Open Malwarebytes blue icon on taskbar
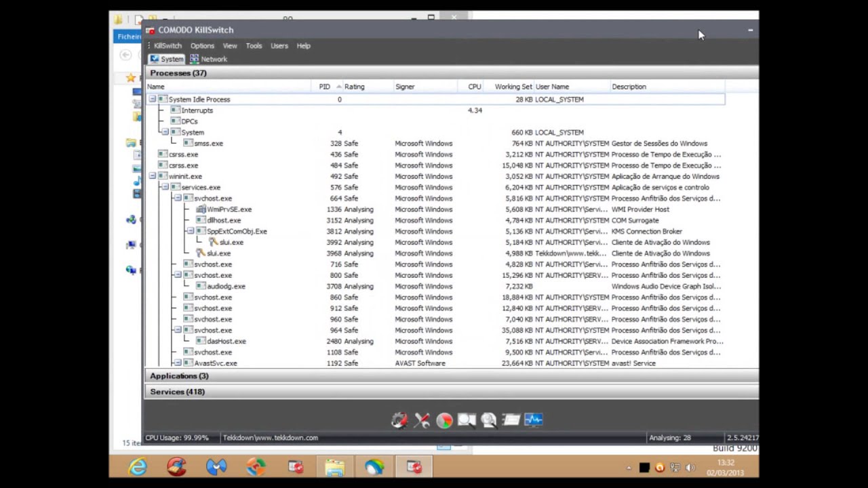 point(216,467)
